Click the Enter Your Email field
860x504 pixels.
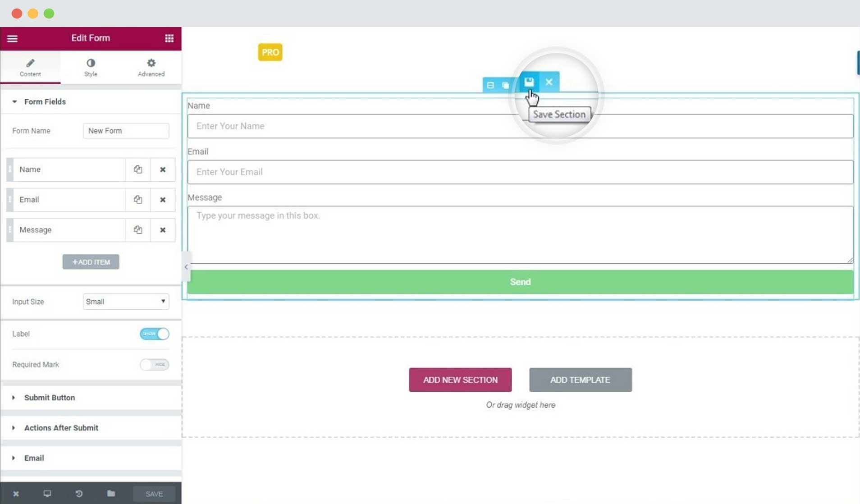pos(520,172)
